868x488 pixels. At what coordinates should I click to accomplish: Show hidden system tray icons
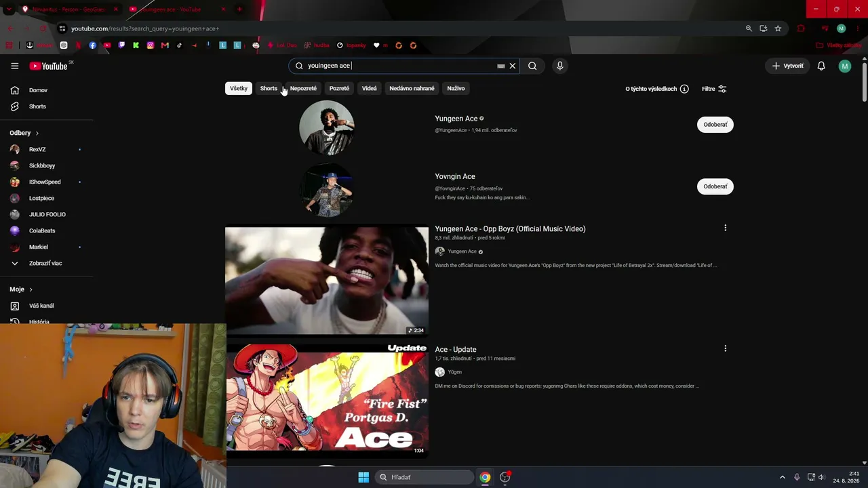782,477
